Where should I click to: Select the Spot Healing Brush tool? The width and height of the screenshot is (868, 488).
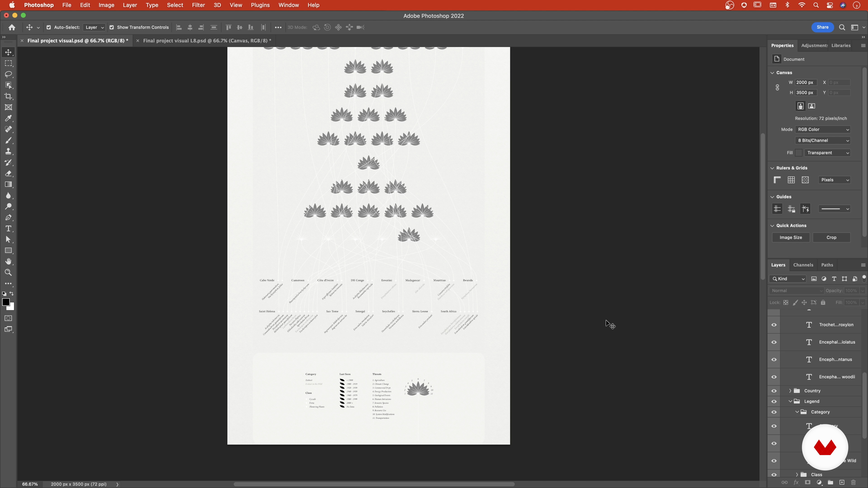[x=8, y=129]
